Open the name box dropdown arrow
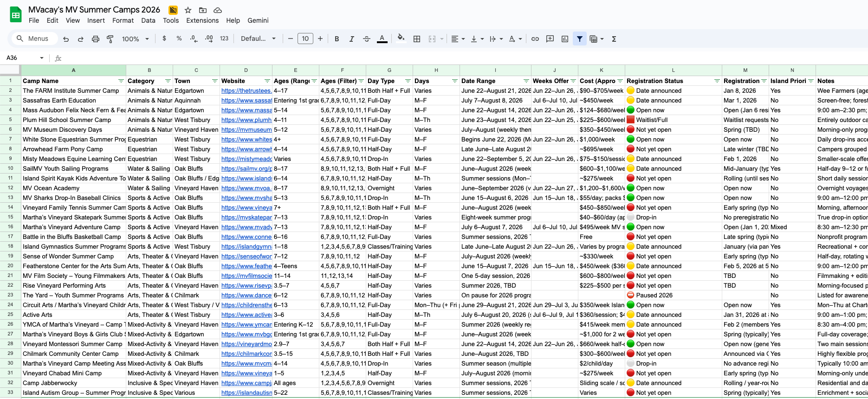The width and height of the screenshot is (868, 399). (x=42, y=58)
